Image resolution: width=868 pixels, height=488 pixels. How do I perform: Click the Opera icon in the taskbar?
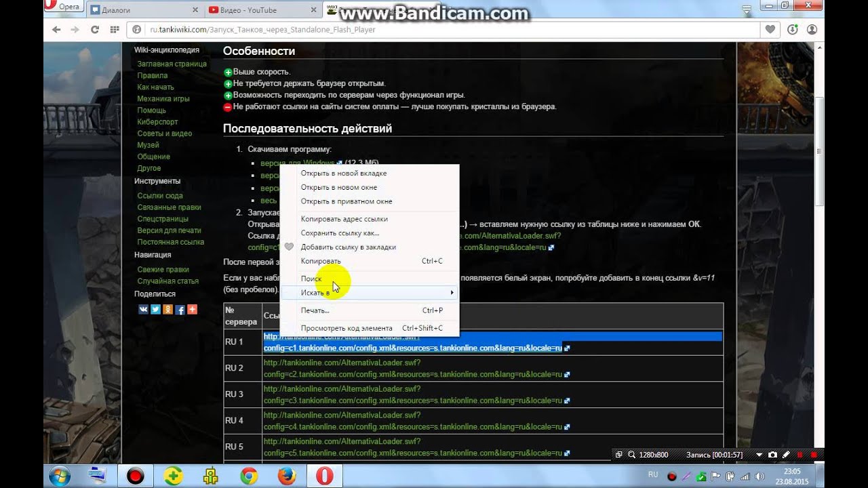[x=325, y=476]
